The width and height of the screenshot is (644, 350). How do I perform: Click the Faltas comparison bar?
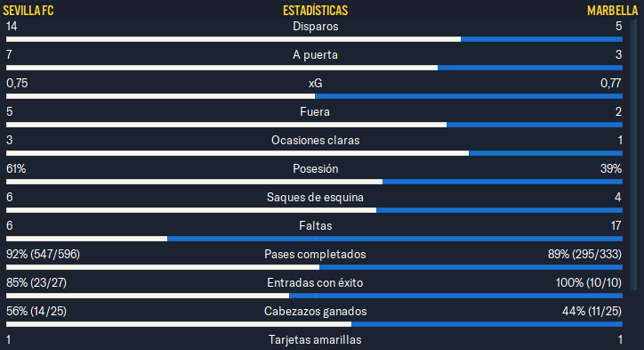314,239
